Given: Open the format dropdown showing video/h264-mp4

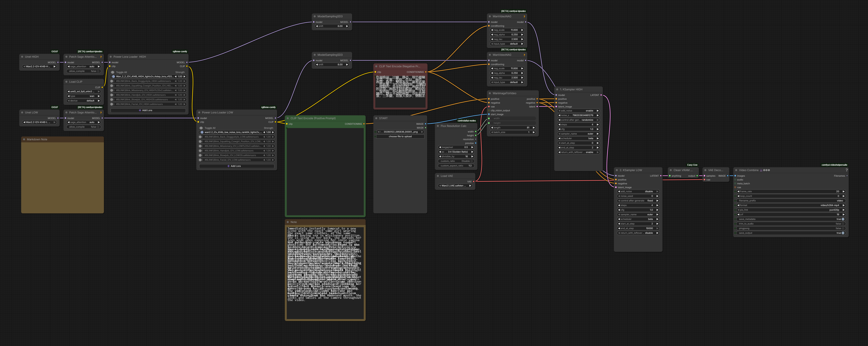Looking at the screenshot, I should coord(791,205).
